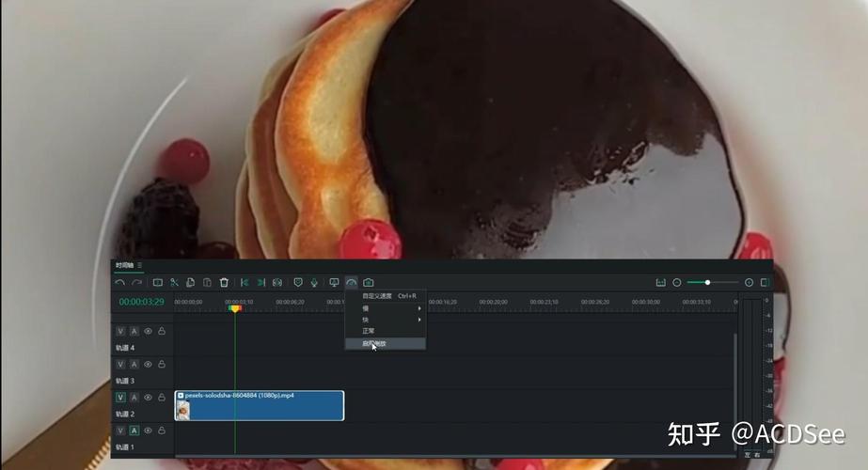Click the Undo arrow in timeline toolbar
The height and width of the screenshot is (470, 868).
[x=119, y=282]
